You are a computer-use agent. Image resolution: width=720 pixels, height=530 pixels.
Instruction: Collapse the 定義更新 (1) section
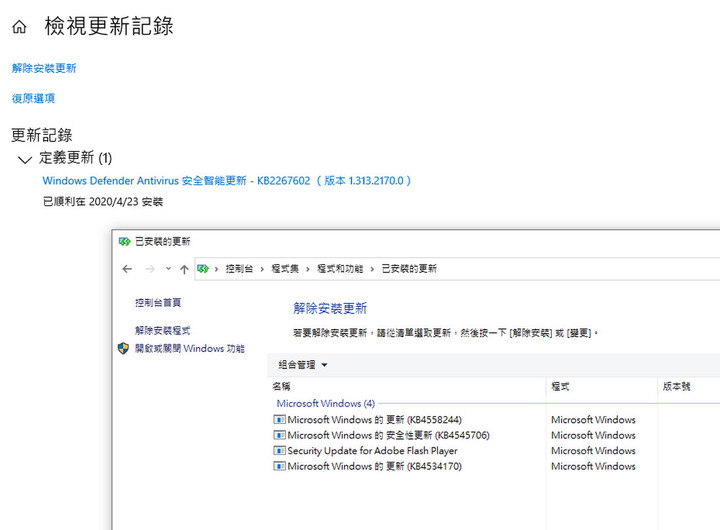(x=24, y=159)
